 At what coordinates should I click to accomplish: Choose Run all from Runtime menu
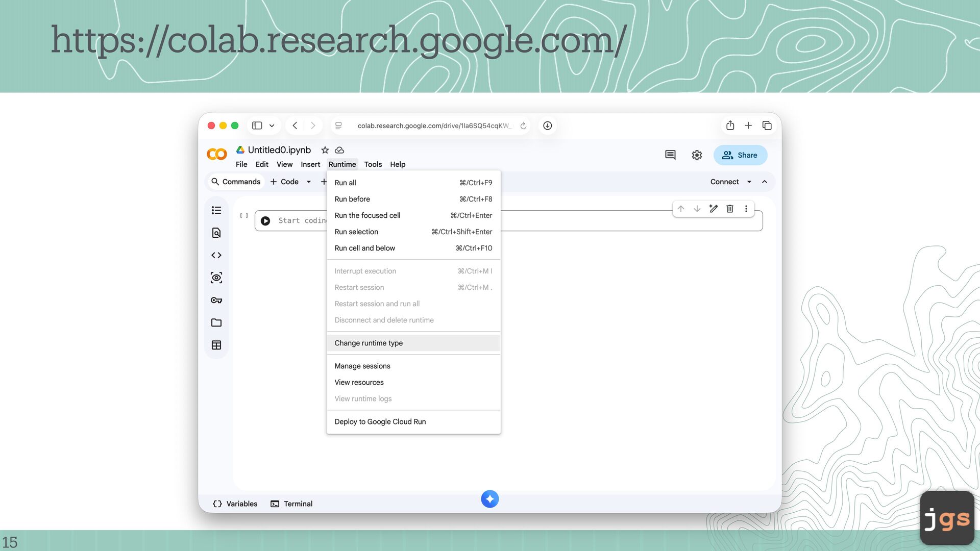346,183
